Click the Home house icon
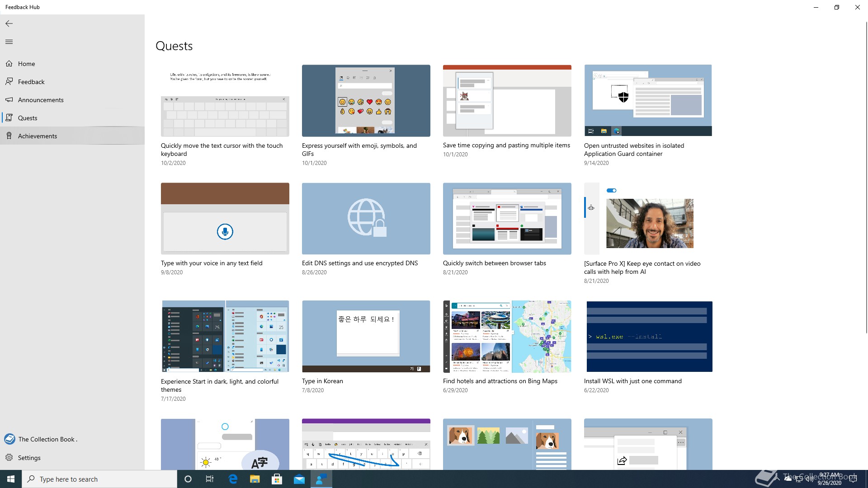 click(x=9, y=64)
